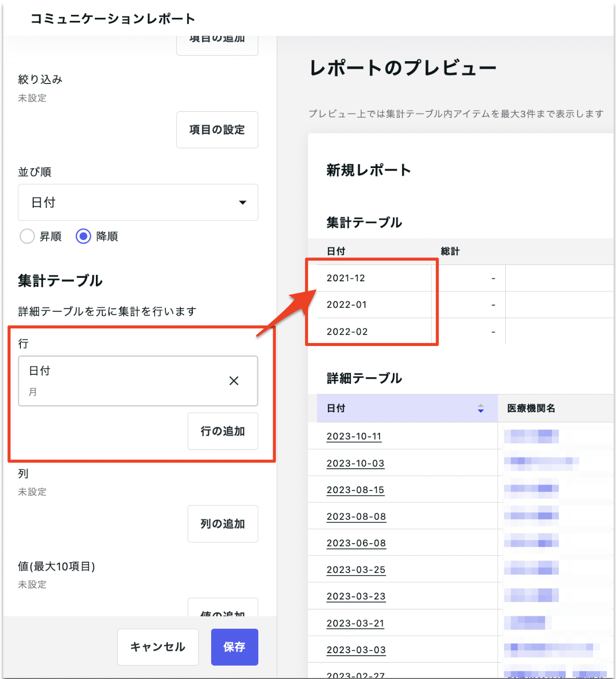616x679 pixels.
Task: Click 詳細テーブルを元に集計を行います description
Action: pos(107,311)
